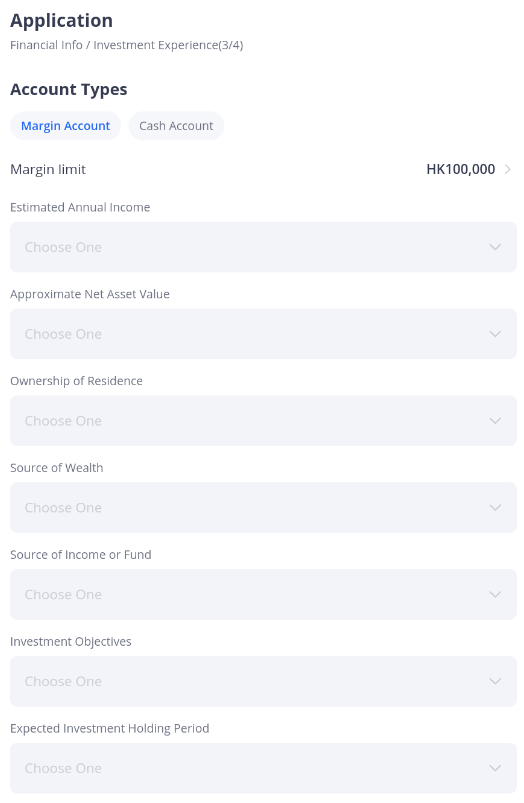Click the chevron in Estimated Annual Income field

click(495, 247)
